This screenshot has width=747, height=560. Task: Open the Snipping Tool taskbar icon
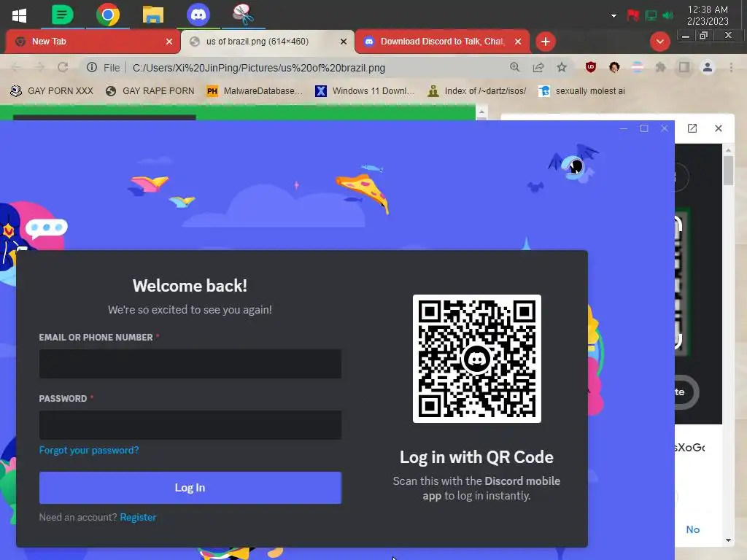pos(243,15)
